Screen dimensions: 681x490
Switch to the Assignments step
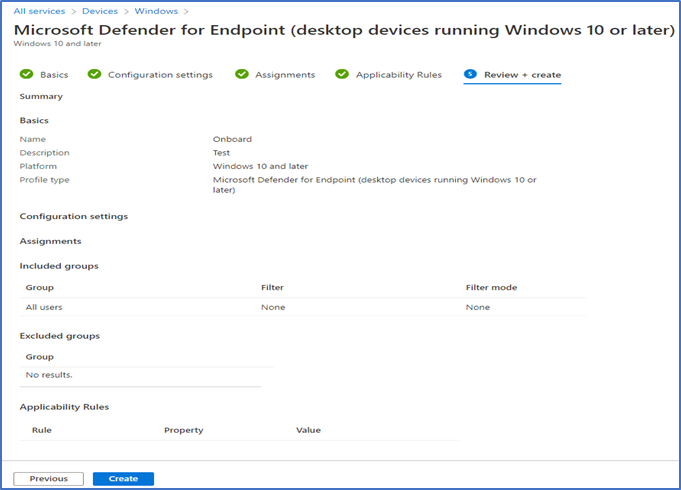tap(285, 75)
